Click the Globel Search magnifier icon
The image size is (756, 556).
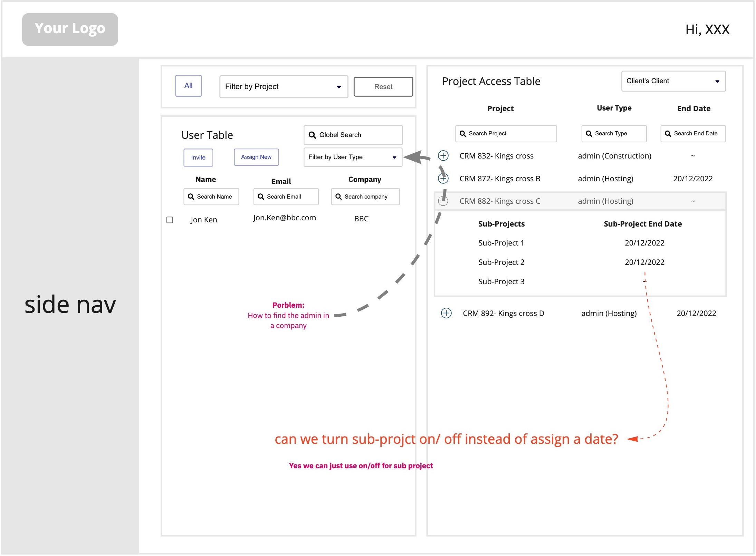312,135
